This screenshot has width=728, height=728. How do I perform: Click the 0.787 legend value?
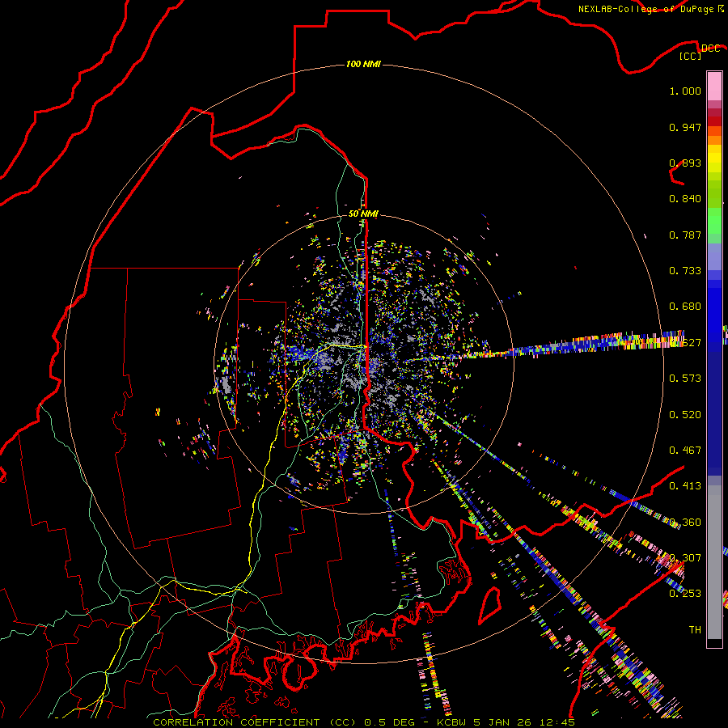[685, 235]
